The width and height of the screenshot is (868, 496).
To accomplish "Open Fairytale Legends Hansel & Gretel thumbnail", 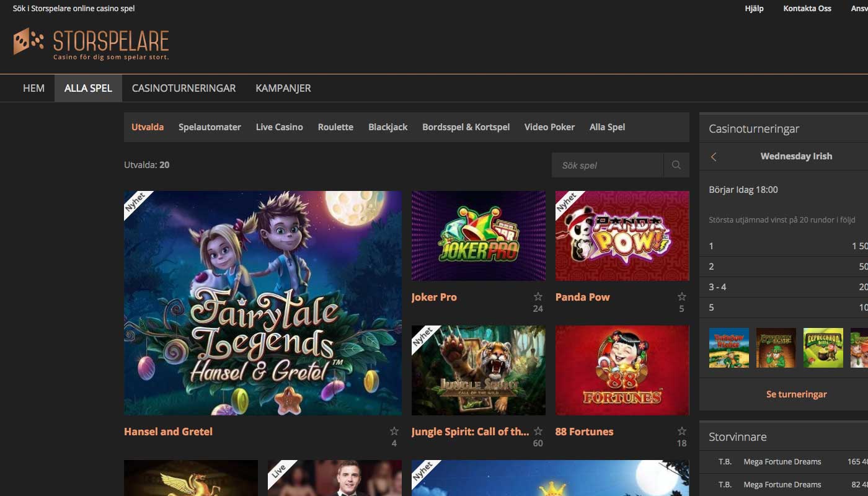I will (263, 303).
